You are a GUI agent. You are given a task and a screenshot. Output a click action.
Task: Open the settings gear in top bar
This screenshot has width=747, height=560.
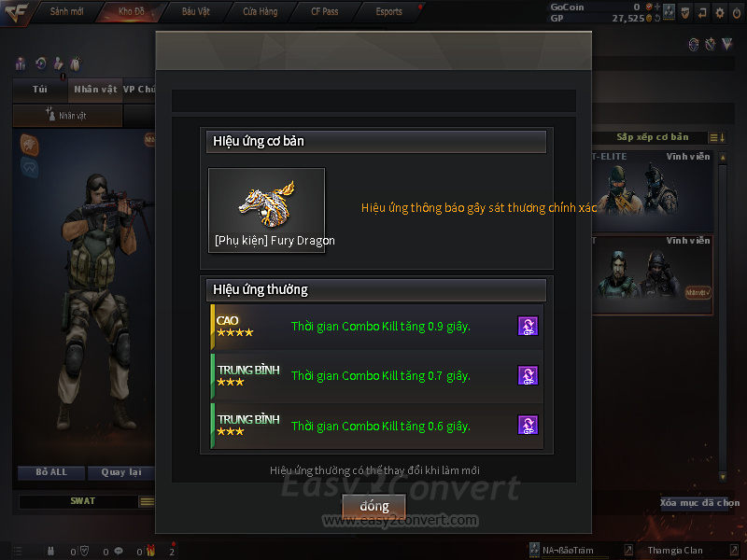click(x=719, y=13)
